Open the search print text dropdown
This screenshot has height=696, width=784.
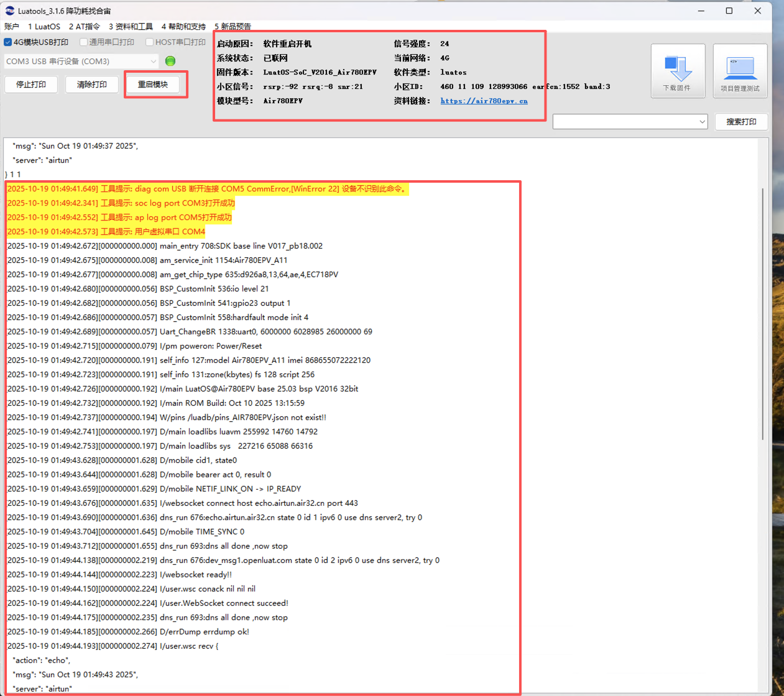(630, 122)
